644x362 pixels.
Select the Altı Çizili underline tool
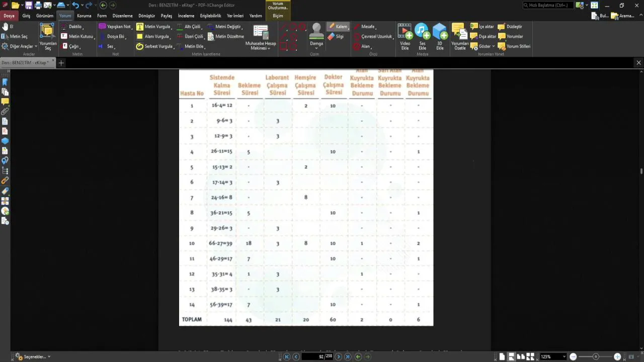click(189, 27)
